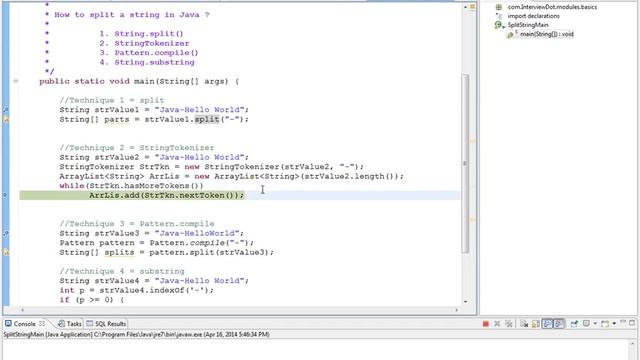Click editor vertical scrollbar up arrow
This screenshot has width=640, height=360.
click(x=465, y=7)
